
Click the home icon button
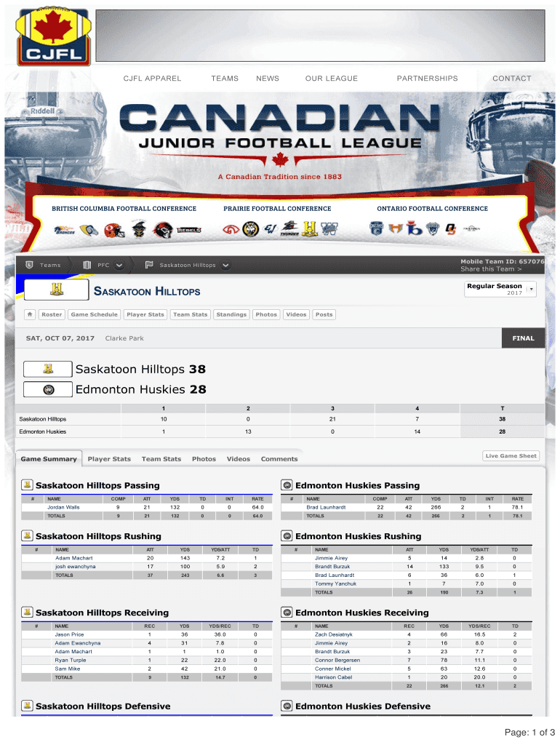29,314
